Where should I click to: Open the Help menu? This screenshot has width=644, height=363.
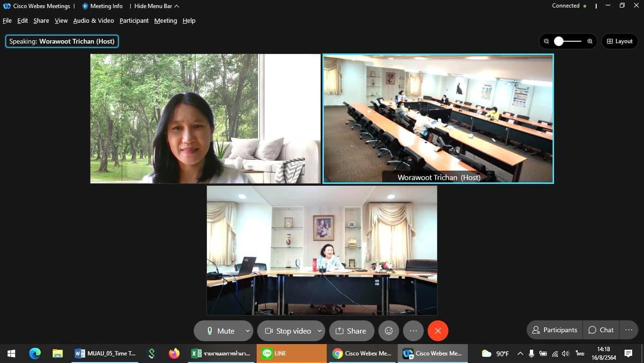pyautogui.click(x=189, y=20)
